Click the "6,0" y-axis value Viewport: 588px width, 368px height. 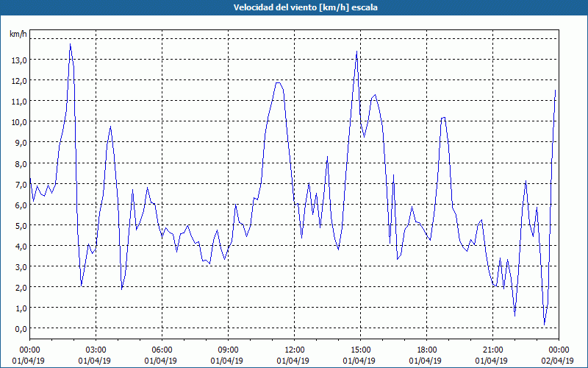point(20,205)
